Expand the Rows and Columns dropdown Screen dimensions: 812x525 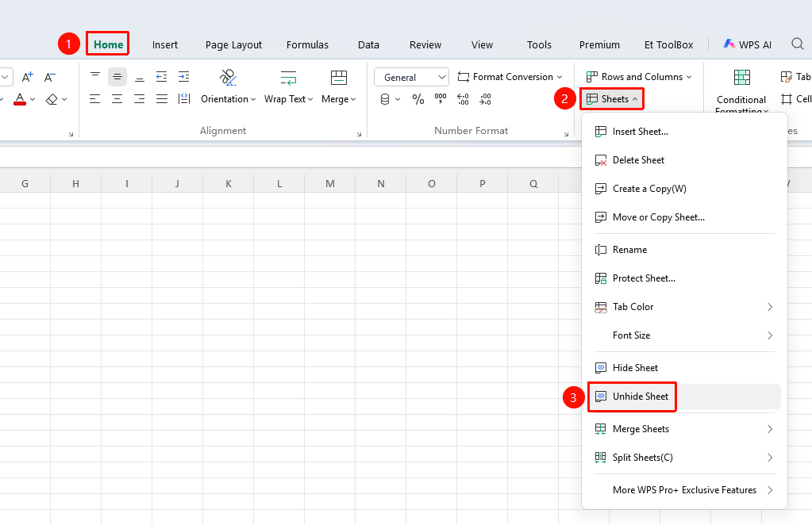point(638,77)
